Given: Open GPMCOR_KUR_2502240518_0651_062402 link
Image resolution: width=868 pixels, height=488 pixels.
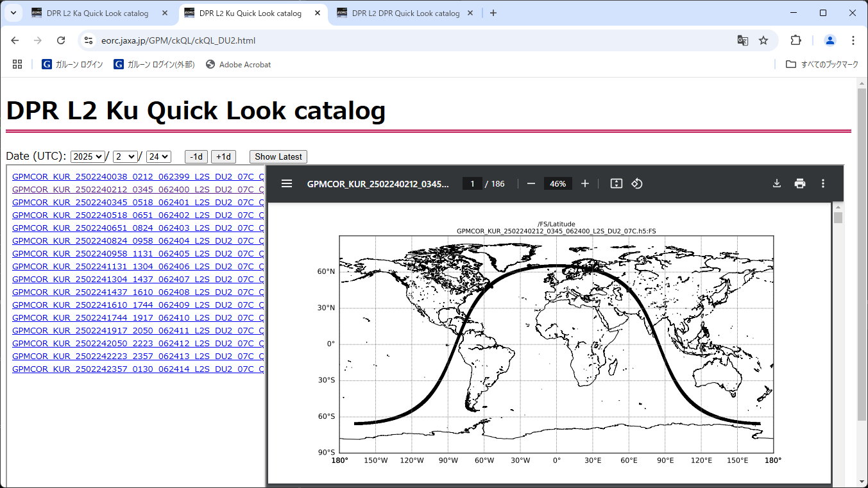Looking at the screenshot, I should [x=138, y=215].
